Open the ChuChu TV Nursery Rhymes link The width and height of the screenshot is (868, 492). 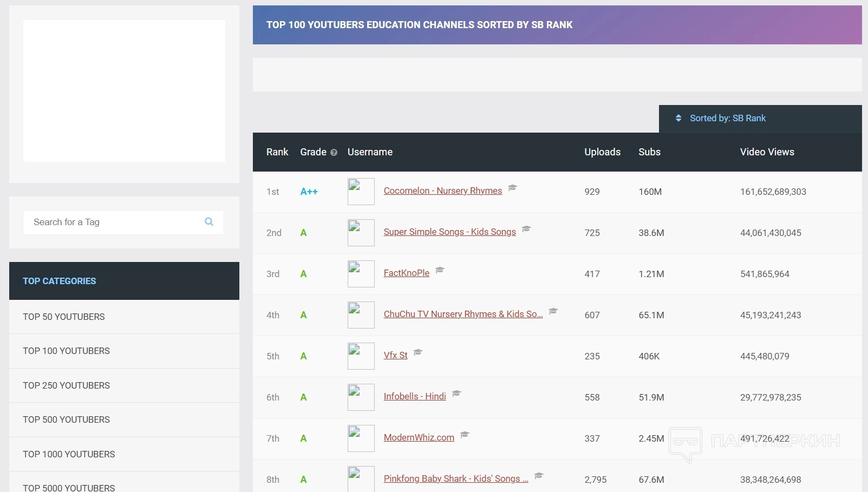click(x=462, y=314)
